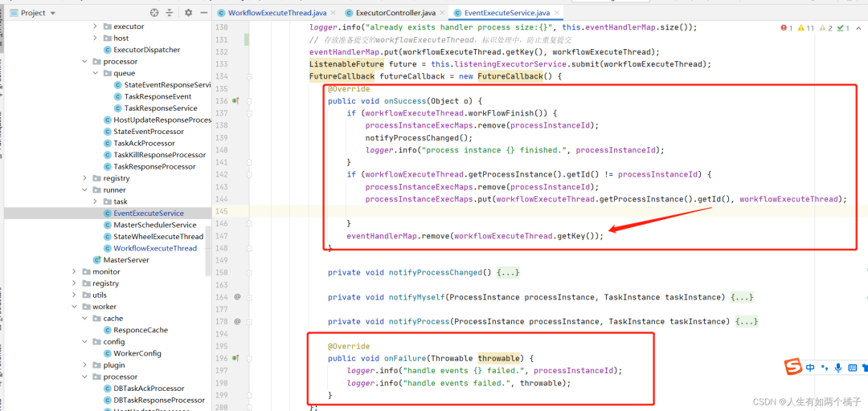Image resolution: width=868 pixels, height=411 pixels.
Task: Toggle Chinese mode '中' in the IME bar
Action: [x=810, y=368]
